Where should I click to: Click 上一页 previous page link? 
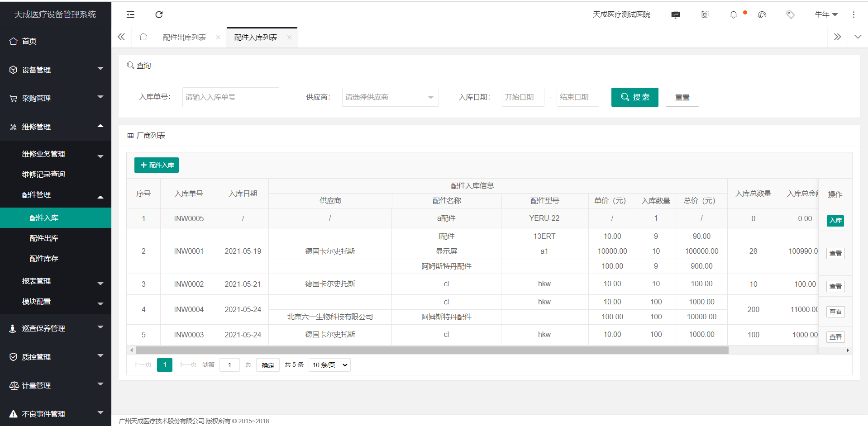coord(143,364)
